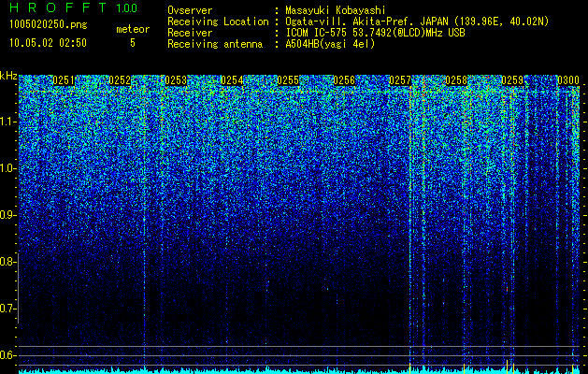Image resolution: width=588 pixels, height=374 pixels.
Task: Click time marker 0256
Action: coord(344,80)
